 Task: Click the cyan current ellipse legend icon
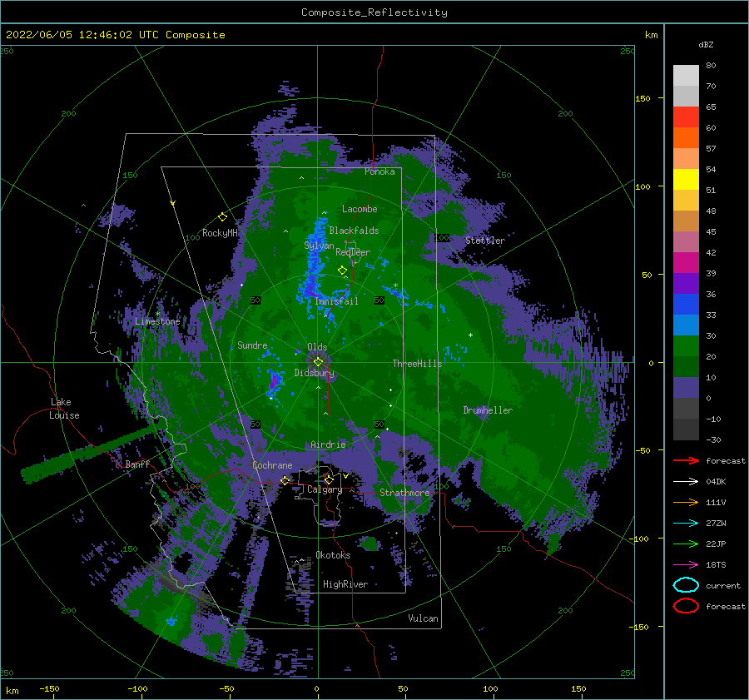pos(686,585)
